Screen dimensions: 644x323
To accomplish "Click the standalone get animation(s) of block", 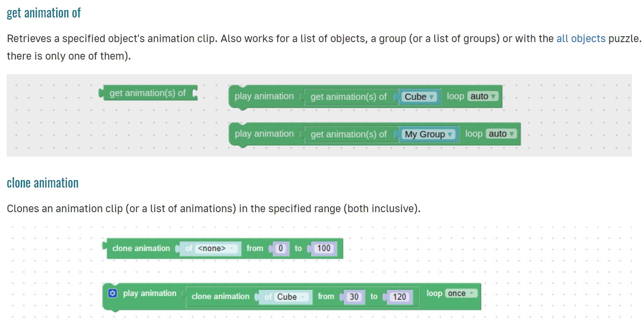I will click(148, 93).
